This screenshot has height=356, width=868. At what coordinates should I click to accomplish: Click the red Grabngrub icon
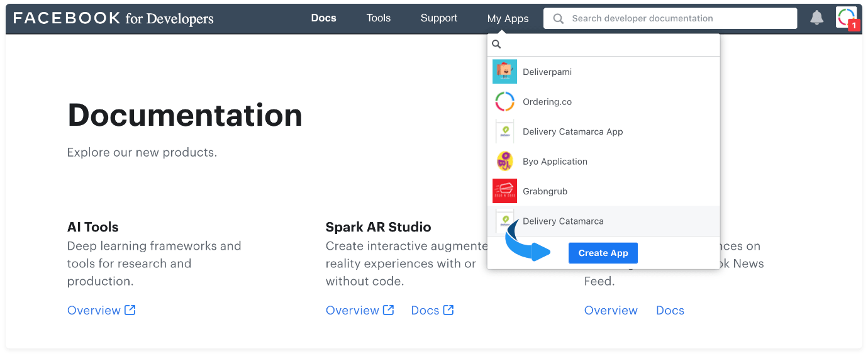pyautogui.click(x=504, y=191)
